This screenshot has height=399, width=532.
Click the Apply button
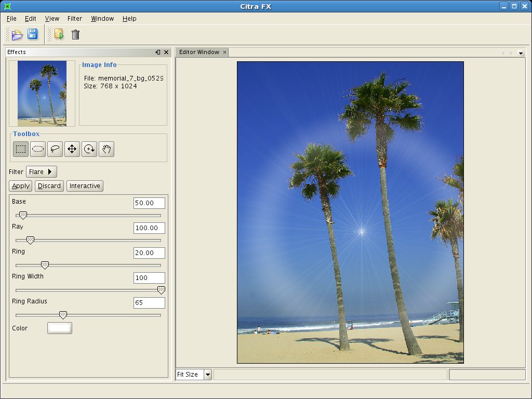click(x=21, y=186)
